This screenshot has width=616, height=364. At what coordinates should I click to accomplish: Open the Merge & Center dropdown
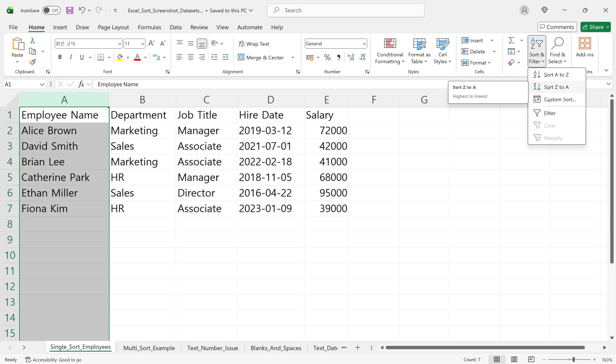(292, 57)
